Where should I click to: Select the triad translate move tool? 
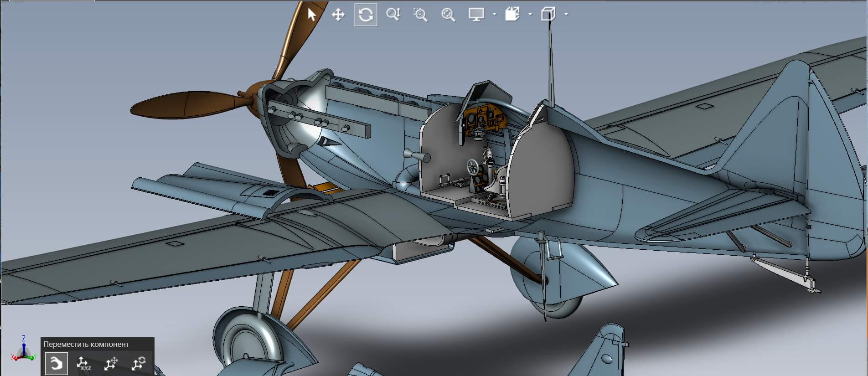point(111,364)
